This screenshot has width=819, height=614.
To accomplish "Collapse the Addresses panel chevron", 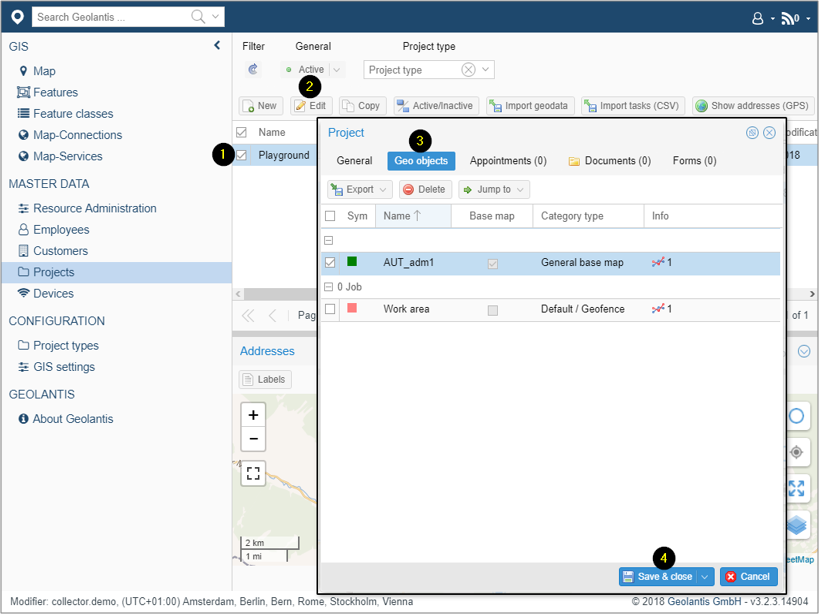I will pyautogui.click(x=804, y=351).
